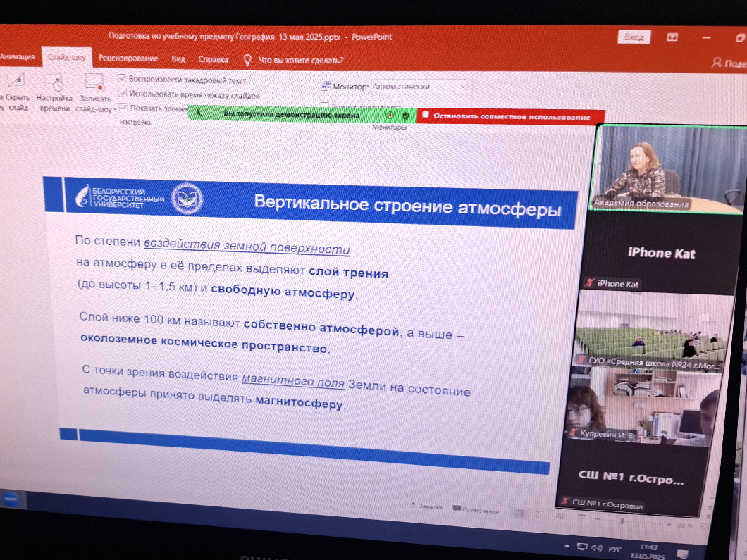The height and width of the screenshot is (560, 747).
Task: Open the Вид ribbon tab
Action: pos(178,59)
